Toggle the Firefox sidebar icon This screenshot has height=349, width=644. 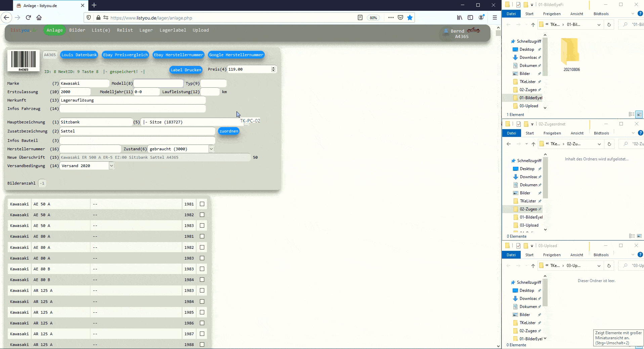point(470,17)
